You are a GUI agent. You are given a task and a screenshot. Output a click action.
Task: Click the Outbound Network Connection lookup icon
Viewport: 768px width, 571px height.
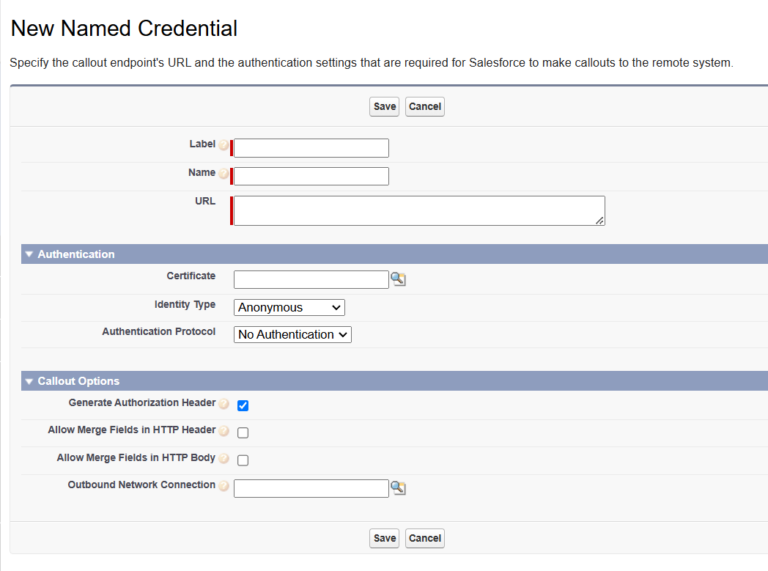pyautogui.click(x=398, y=488)
